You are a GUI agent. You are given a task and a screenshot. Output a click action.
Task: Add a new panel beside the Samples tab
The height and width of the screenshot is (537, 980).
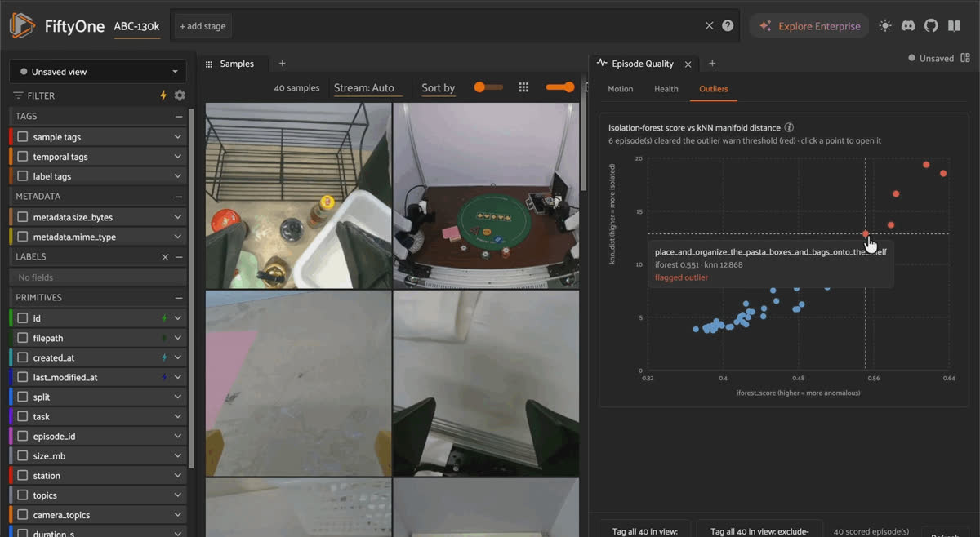[282, 64]
